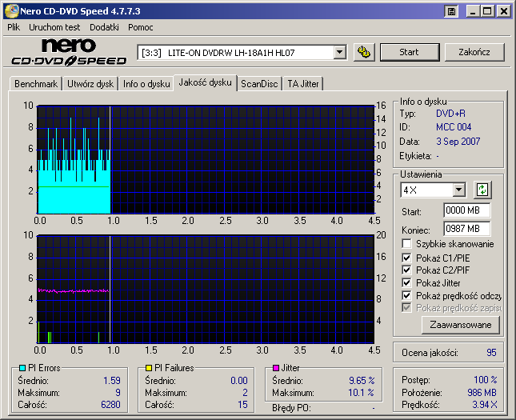Switch to the TA Jitter tab
The width and height of the screenshot is (516, 420).
point(303,84)
